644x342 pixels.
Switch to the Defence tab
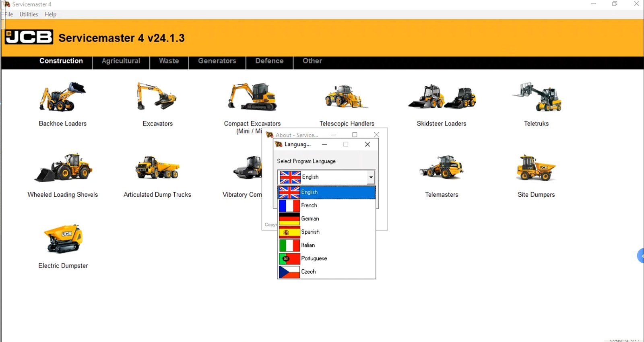270,61
